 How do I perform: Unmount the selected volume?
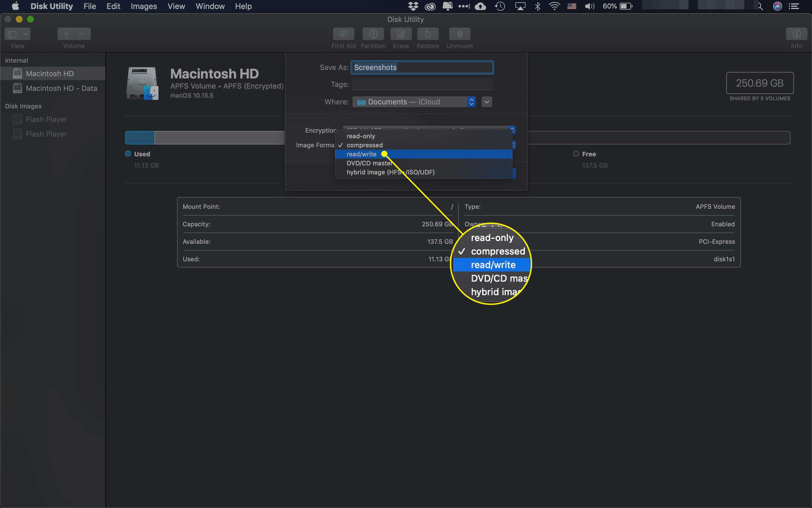pos(460,34)
